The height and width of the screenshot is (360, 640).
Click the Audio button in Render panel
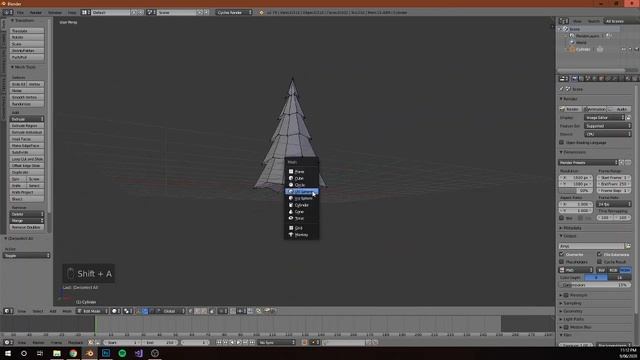pyautogui.click(x=619, y=109)
